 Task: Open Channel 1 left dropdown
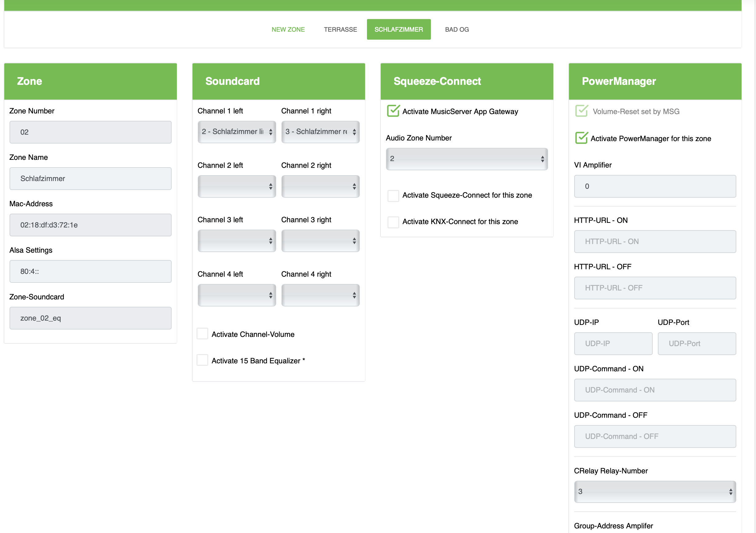(x=237, y=132)
